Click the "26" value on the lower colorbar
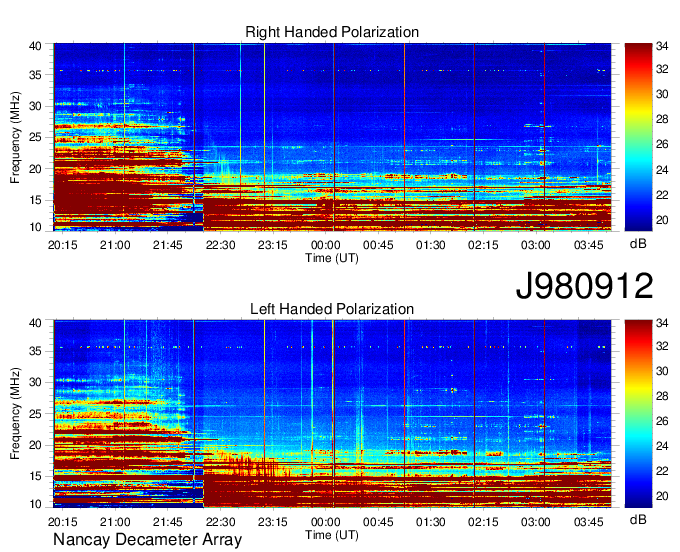Viewport: 680px width, 552px height. pyautogui.click(x=662, y=421)
